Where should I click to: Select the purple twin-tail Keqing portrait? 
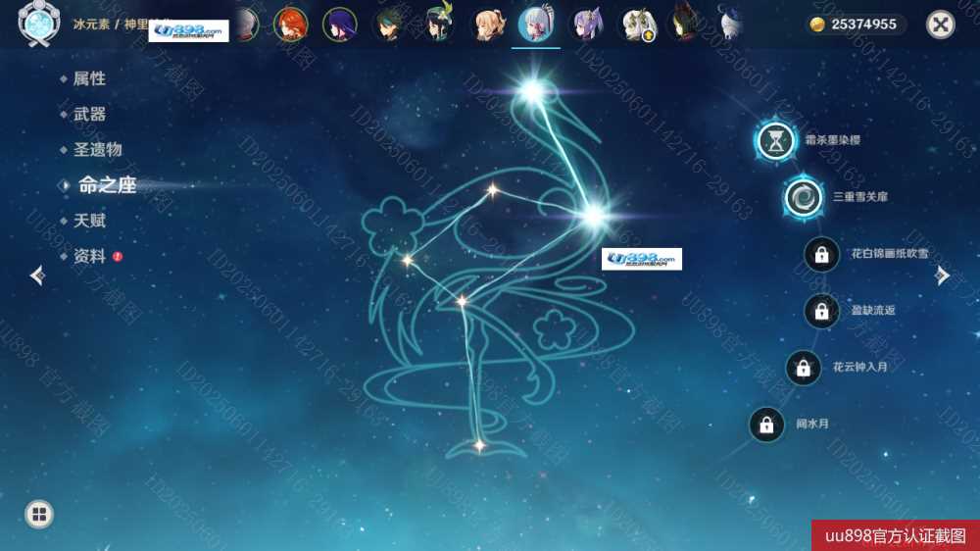click(586, 25)
